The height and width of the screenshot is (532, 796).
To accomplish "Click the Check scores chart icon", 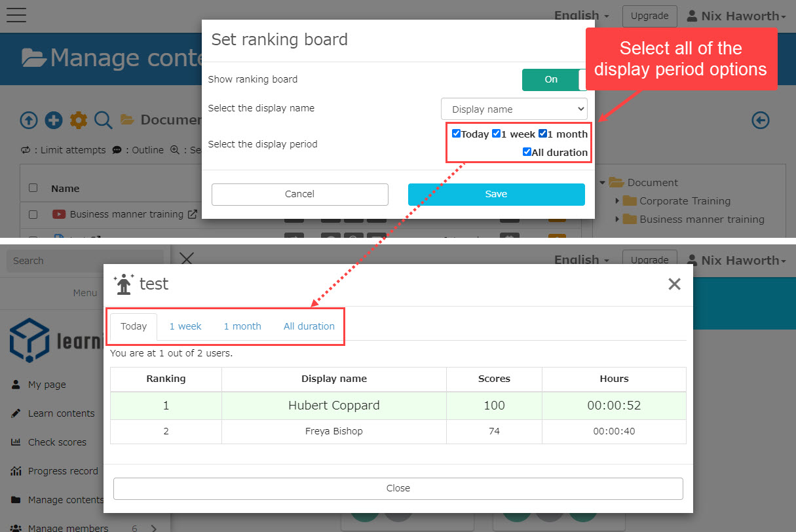I will pyautogui.click(x=16, y=442).
